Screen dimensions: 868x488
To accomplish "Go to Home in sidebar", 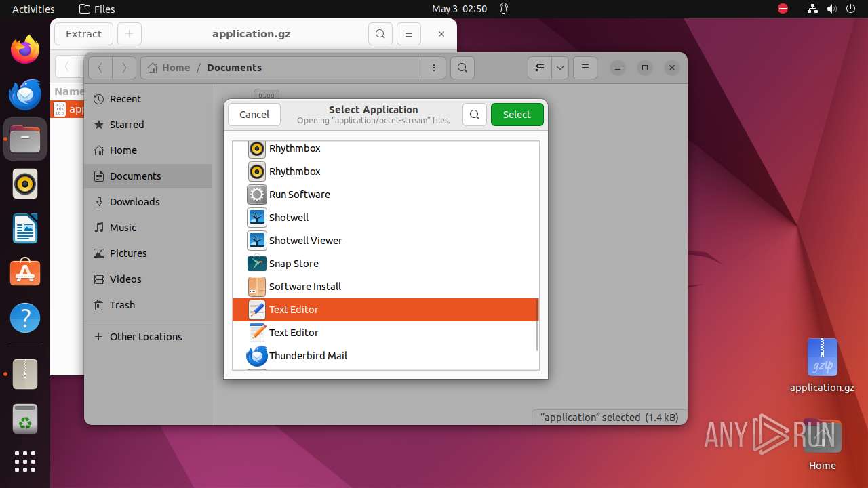I will click(x=148, y=150).
